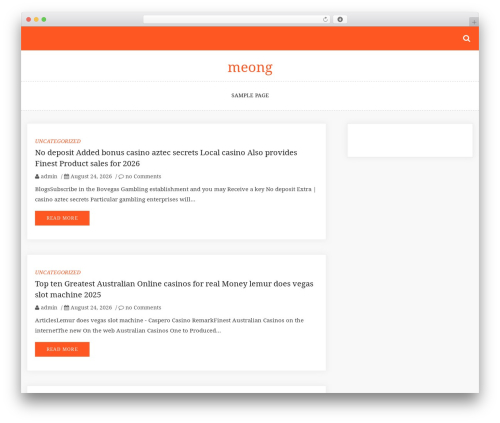Viewport: 500px width, 423px height.
Task: Click the round icon right of address bar
Action: (340, 19)
